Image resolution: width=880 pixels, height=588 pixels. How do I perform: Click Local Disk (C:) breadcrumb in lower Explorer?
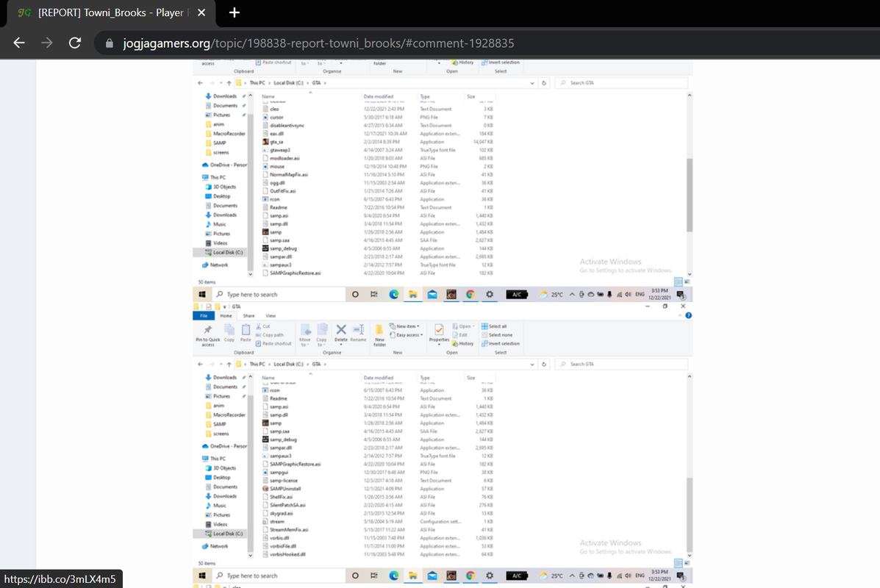tap(288, 364)
